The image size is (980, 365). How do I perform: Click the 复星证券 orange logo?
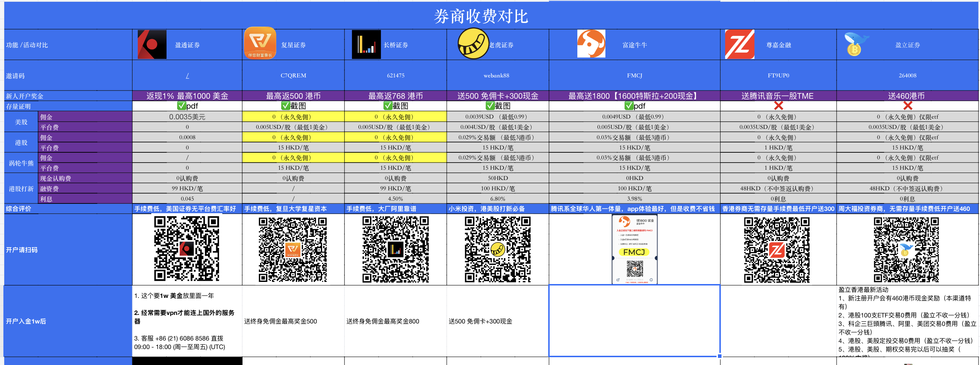pyautogui.click(x=260, y=43)
